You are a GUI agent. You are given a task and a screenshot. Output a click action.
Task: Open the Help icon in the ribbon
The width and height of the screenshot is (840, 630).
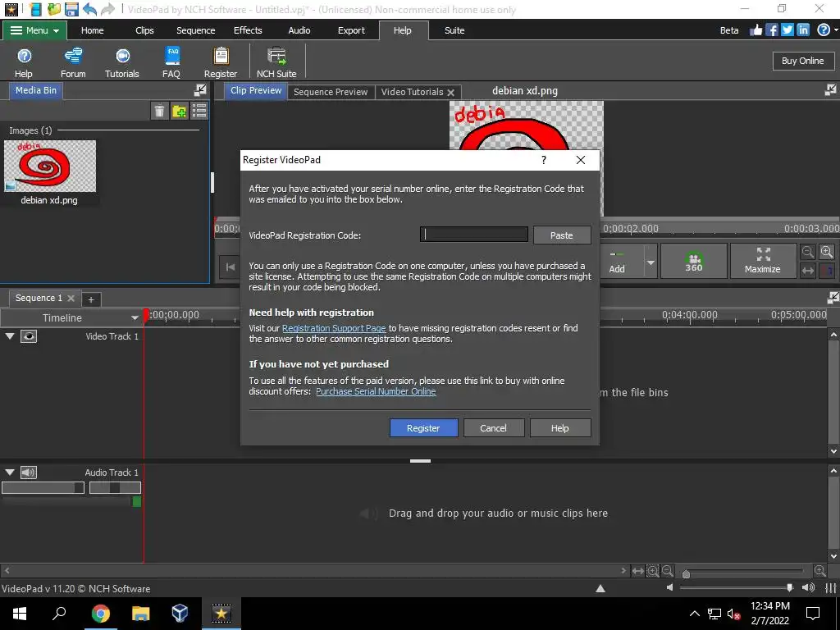click(x=24, y=62)
